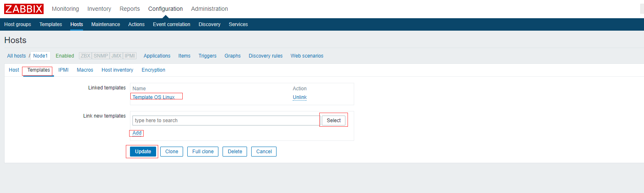Click the Node1 breadcrumb

point(41,56)
